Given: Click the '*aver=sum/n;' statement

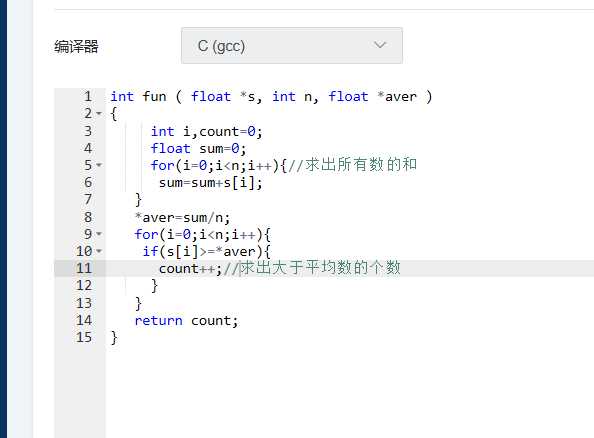Looking at the screenshot, I should tap(182, 217).
